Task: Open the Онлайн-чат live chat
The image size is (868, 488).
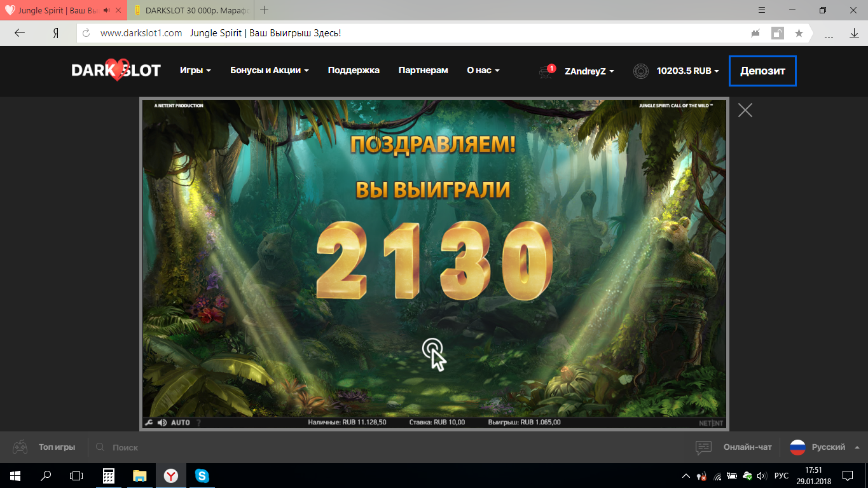Action: [734, 447]
